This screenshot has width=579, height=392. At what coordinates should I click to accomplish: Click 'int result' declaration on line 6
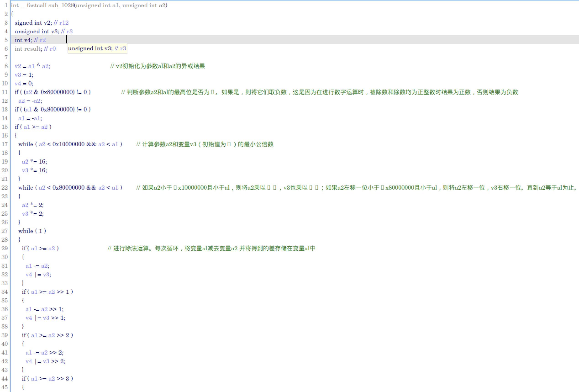click(x=28, y=49)
